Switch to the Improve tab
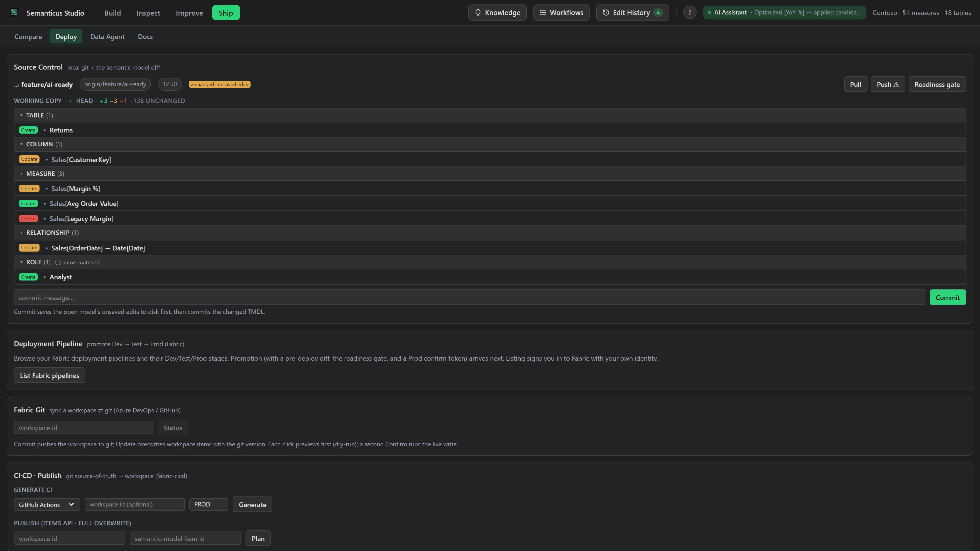Image resolution: width=980 pixels, height=551 pixels. point(189,13)
